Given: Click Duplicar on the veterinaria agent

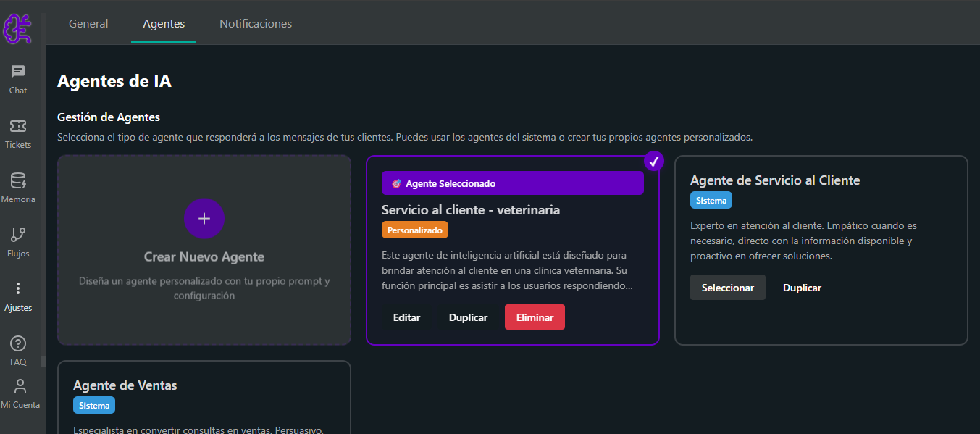Looking at the screenshot, I should pos(468,317).
